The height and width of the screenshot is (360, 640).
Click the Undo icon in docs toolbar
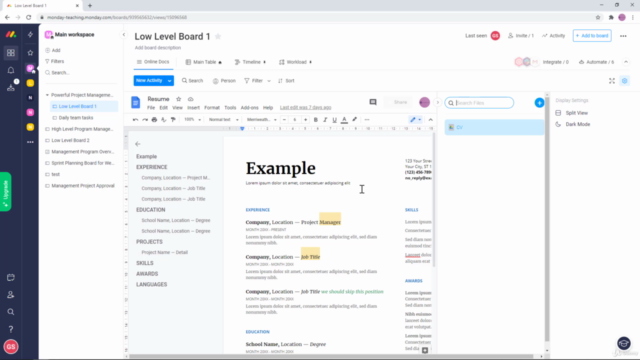click(136, 120)
